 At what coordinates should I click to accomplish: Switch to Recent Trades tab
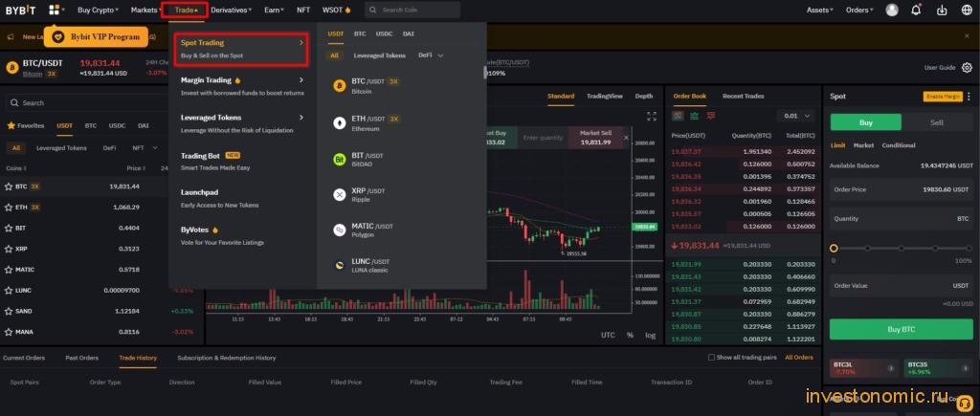point(743,97)
